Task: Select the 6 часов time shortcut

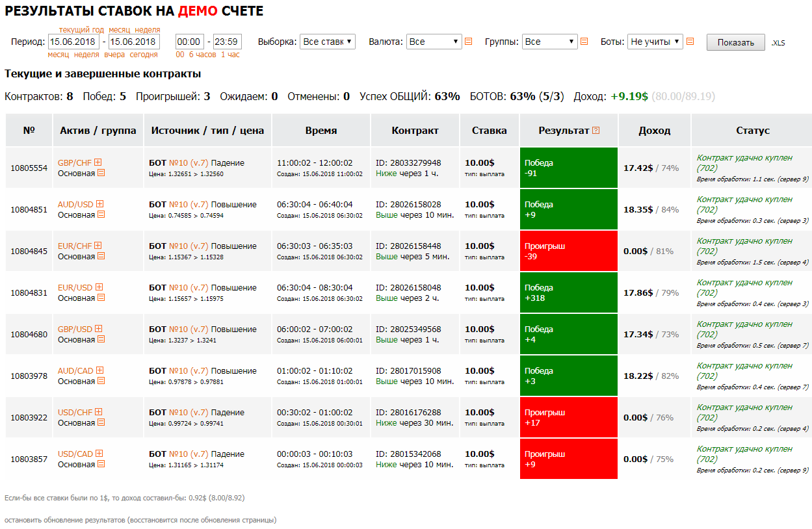Action: (203, 55)
